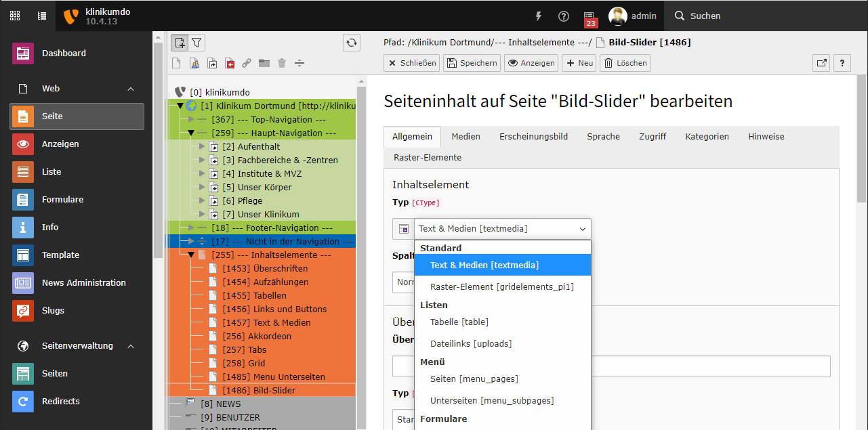Open the Dashboard module
868x430 pixels.
click(x=77, y=53)
